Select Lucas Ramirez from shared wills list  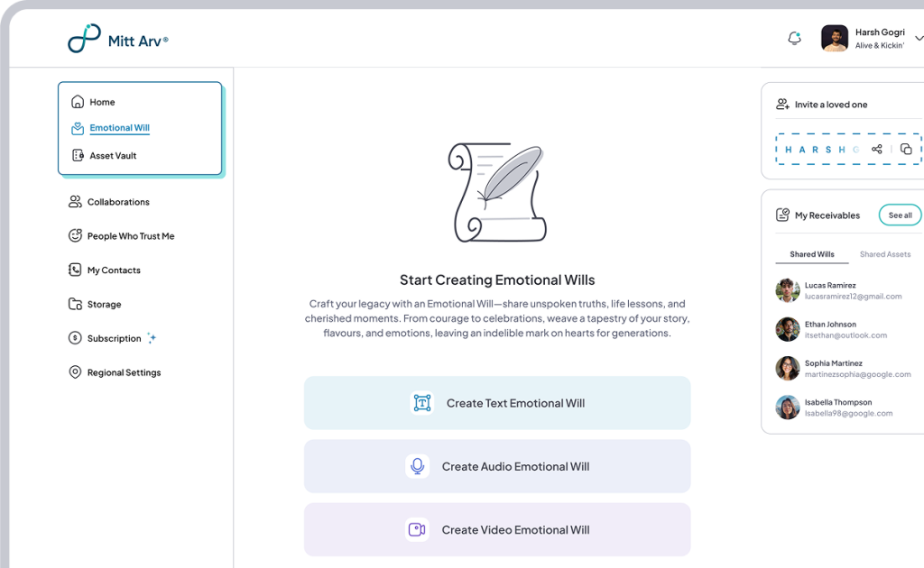830,290
